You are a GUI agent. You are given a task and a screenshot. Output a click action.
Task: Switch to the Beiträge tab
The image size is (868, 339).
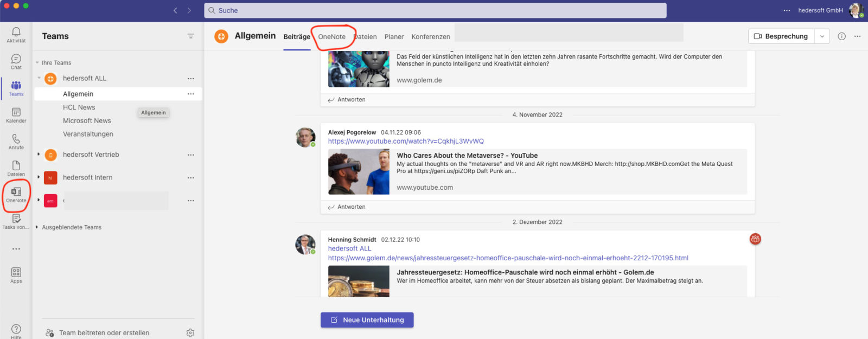[297, 37]
